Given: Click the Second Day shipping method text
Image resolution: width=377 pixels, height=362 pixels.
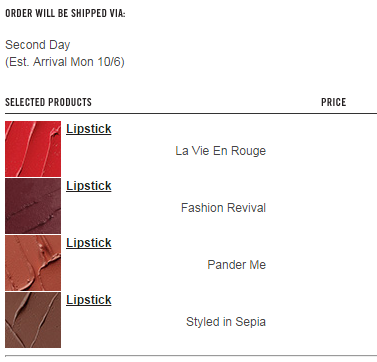Looking at the screenshot, I should 38,45.
